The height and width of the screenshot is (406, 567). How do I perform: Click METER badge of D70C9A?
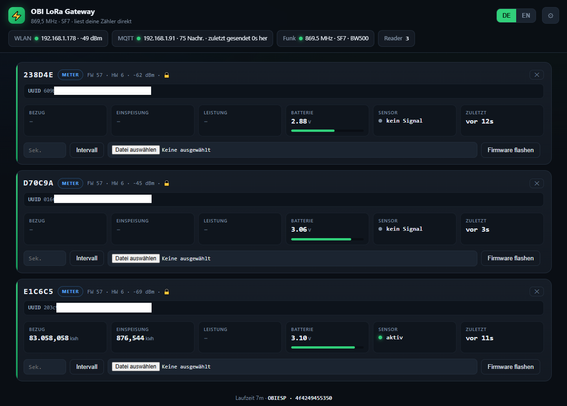[x=70, y=183]
